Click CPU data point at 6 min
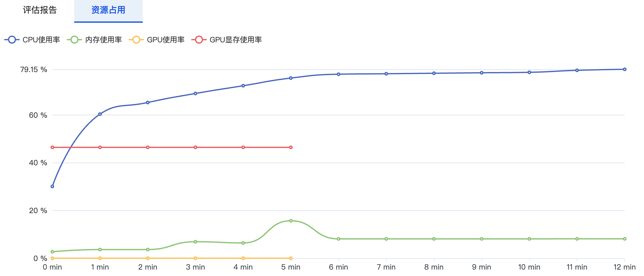The height and width of the screenshot is (276, 644). (x=339, y=74)
